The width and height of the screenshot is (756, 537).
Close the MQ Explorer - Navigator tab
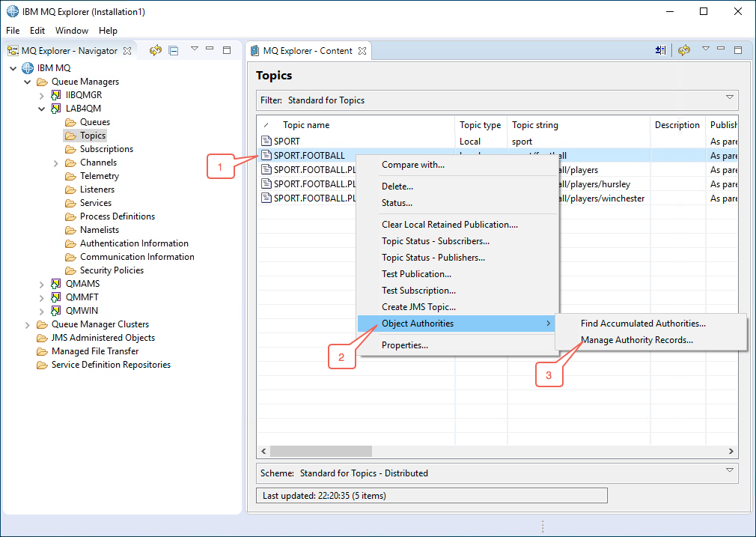pyautogui.click(x=127, y=51)
